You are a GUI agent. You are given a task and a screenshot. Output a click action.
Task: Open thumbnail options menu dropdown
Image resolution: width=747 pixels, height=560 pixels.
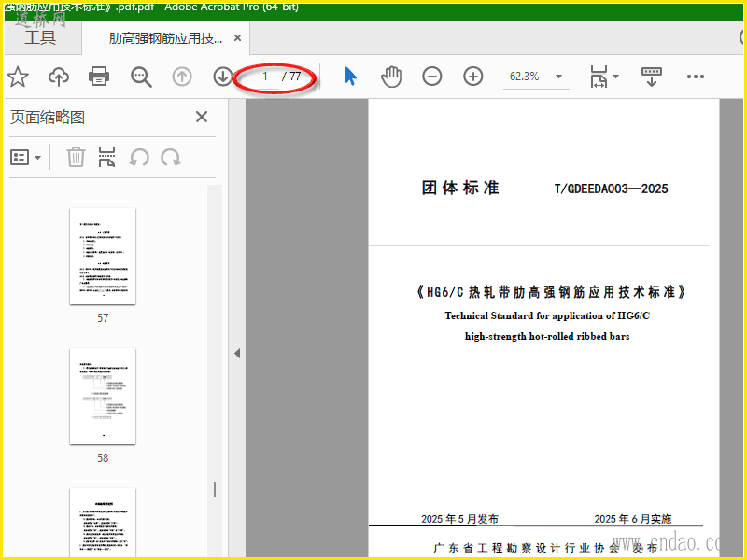[26, 157]
